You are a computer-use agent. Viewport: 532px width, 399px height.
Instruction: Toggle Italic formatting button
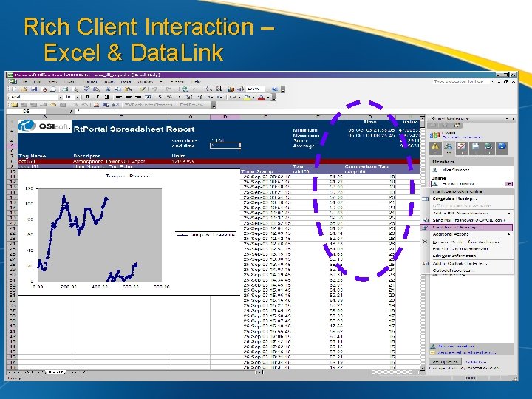(x=97, y=97)
